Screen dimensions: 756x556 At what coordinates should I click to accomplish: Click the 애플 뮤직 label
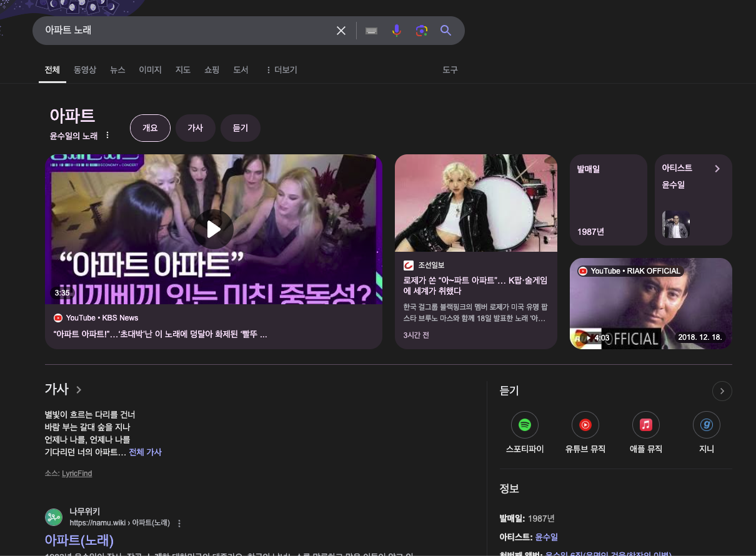[646, 449]
